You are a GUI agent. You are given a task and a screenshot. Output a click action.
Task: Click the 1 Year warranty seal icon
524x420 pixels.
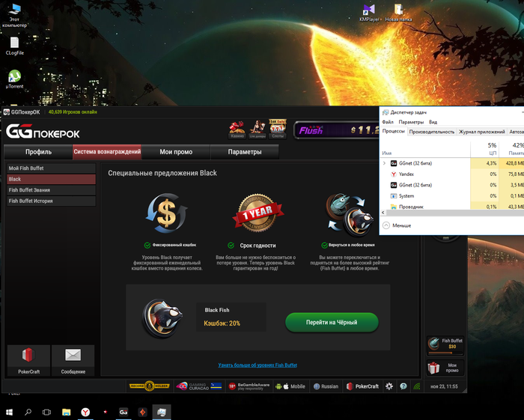coord(258,213)
